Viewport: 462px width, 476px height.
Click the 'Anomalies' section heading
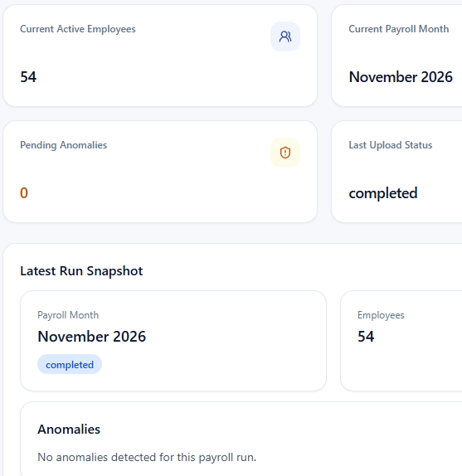point(69,430)
